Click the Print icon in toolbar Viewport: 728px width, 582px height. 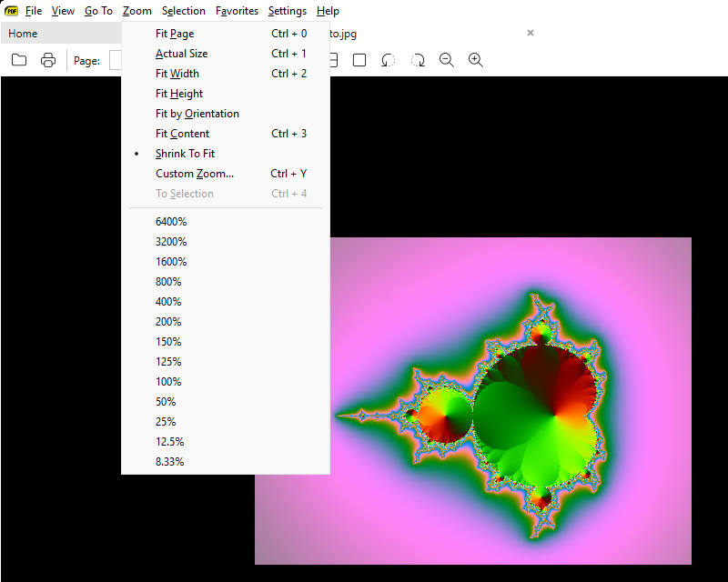pos(48,60)
